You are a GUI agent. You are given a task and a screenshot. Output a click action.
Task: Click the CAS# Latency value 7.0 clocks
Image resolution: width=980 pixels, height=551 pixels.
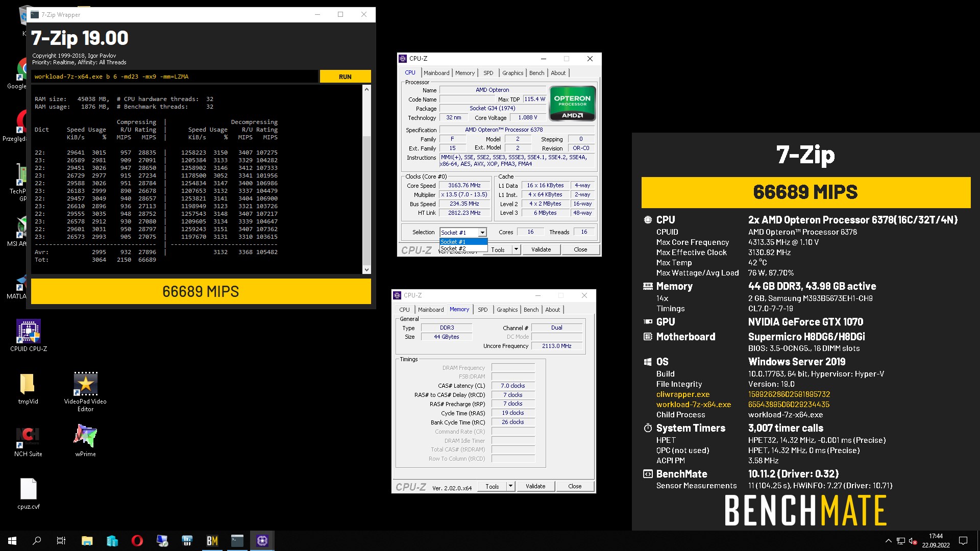(512, 386)
